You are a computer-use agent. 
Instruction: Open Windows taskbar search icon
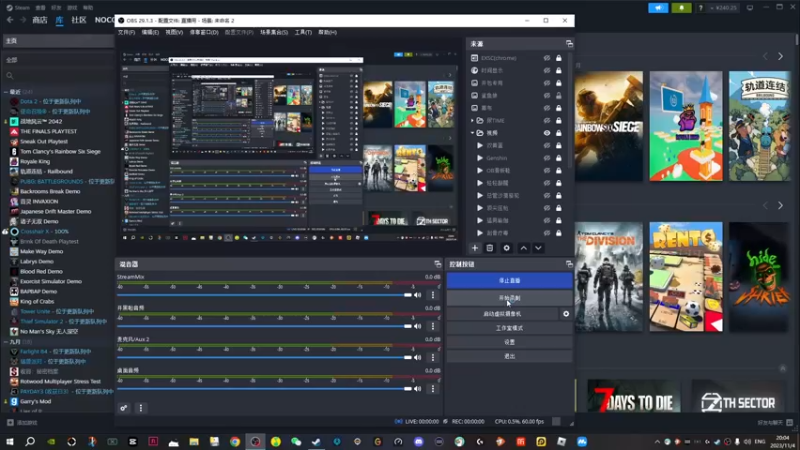[30, 442]
